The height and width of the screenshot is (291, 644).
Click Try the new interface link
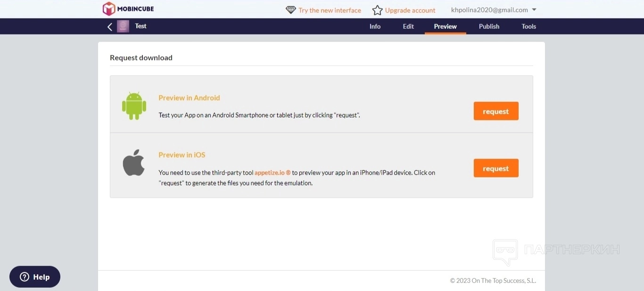tap(330, 10)
